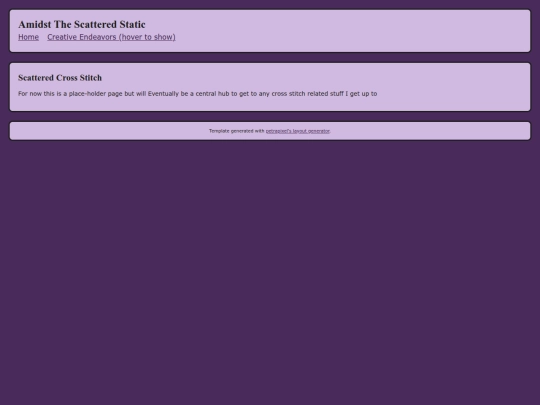Open the Creative Endeavors (hover to show) menu
540x405 pixels.
pos(111,37)
